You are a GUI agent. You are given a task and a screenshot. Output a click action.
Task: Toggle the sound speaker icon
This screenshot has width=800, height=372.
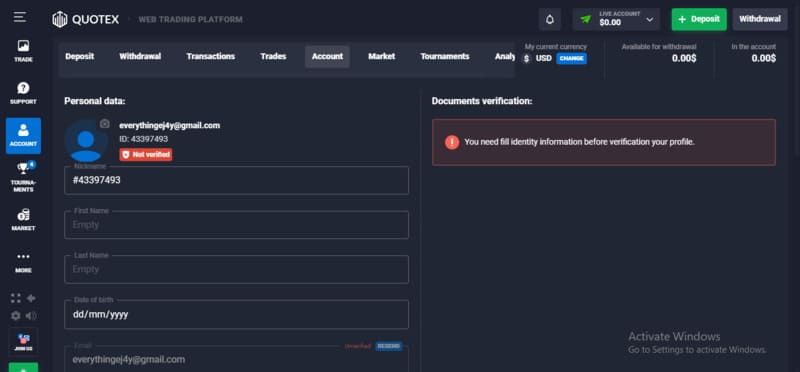coord(31,316)
